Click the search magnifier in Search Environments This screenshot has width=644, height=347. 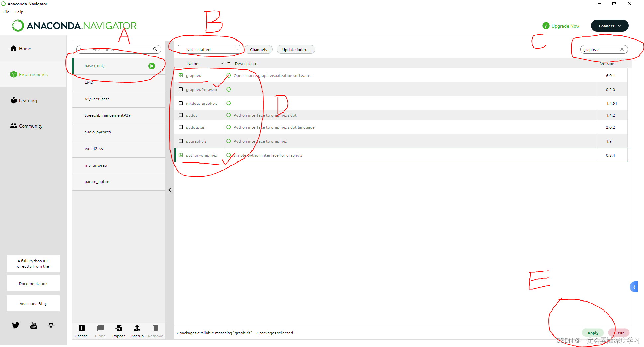(x=155, y=49)
